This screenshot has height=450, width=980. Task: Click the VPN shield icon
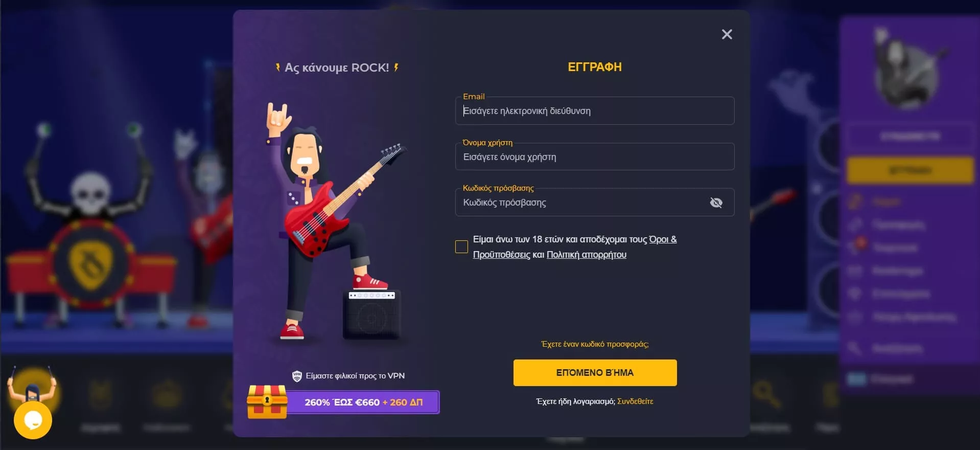(x=297, y=376)
